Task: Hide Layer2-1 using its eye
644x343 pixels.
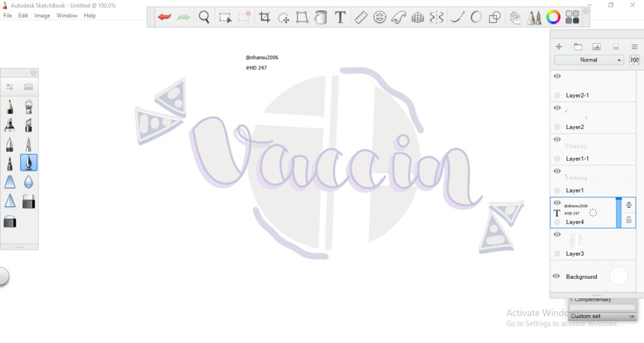Action: click(557, 76)
